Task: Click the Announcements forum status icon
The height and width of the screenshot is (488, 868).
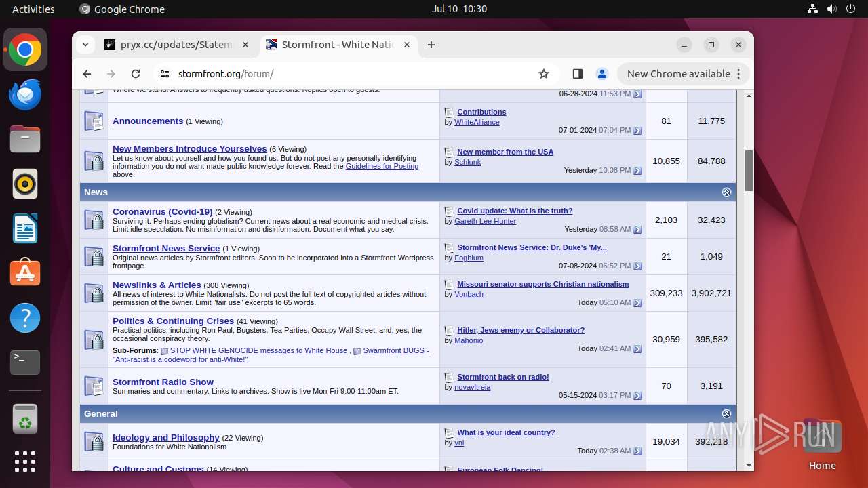Action: [x=94, y=121]
